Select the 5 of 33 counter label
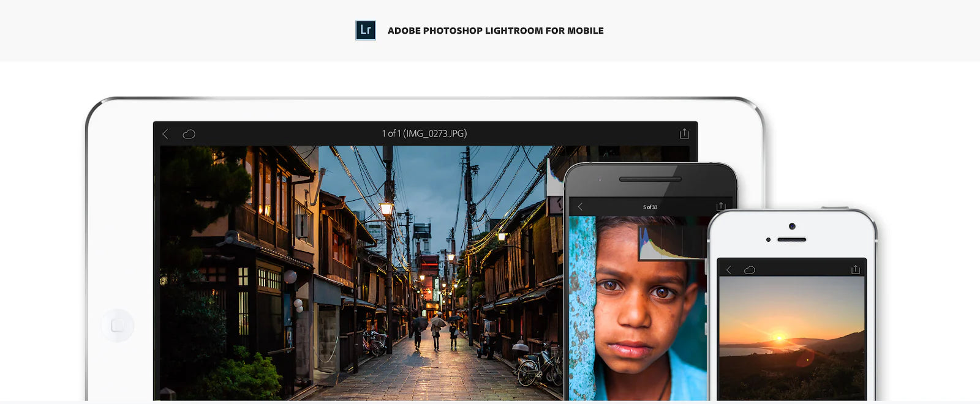The width and height of the screenshot is (980, 404). point(650,207)
